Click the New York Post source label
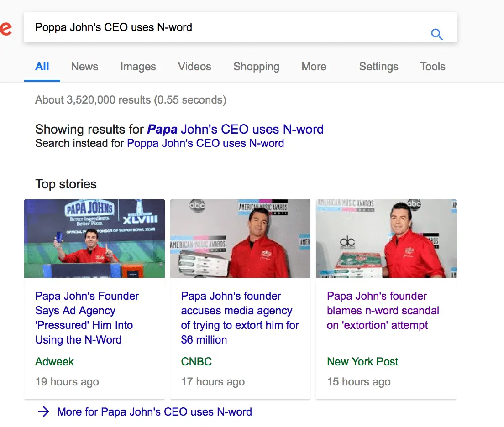Screen dimensions: 504x427 point(362,361)
